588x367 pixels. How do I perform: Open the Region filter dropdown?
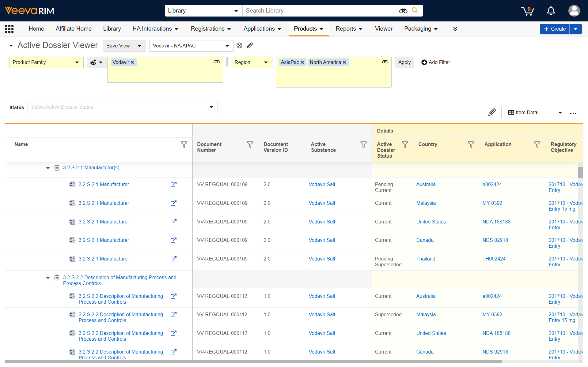pyautogui.click(x=252, y=62)
